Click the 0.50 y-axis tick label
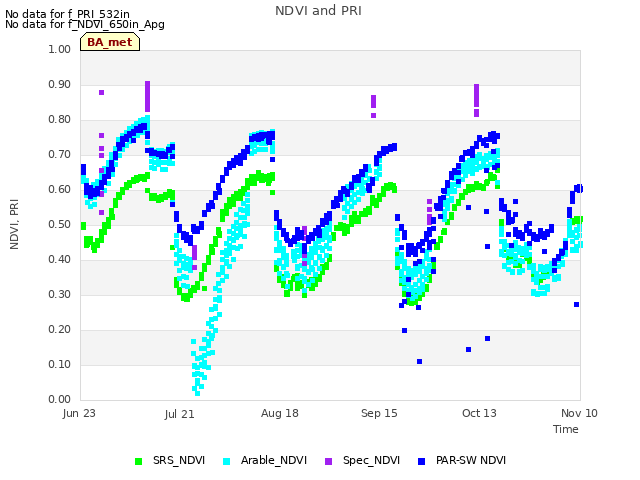Viewport: 640px width, 480px height. tap(60, 224)
